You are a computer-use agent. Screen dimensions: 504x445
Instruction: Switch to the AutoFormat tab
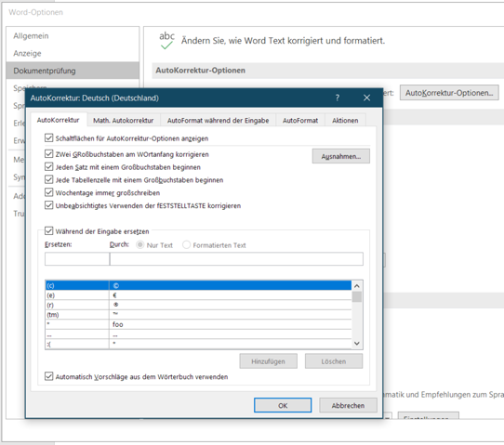pyautogui.click(x=300, y=121)
